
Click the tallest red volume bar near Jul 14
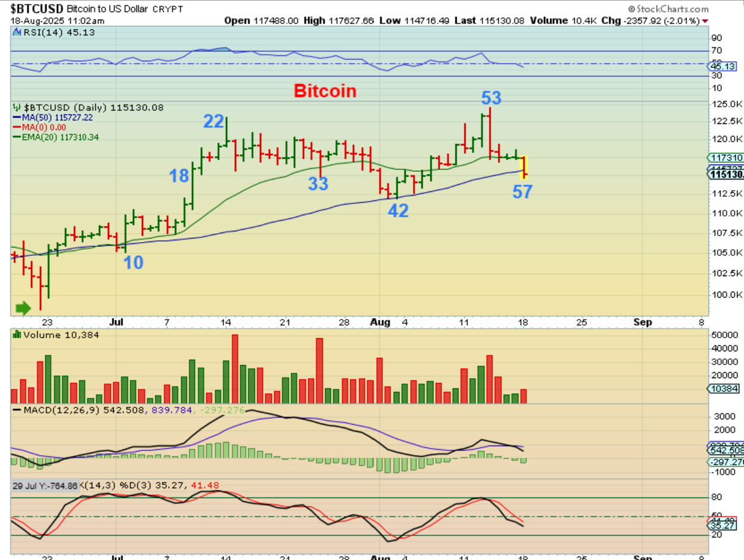tap(235, 369)
